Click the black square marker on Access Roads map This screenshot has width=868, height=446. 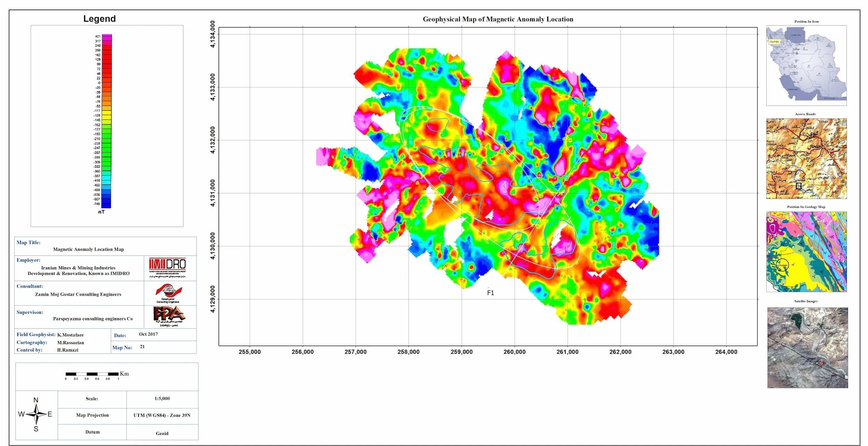coord(799,186)
